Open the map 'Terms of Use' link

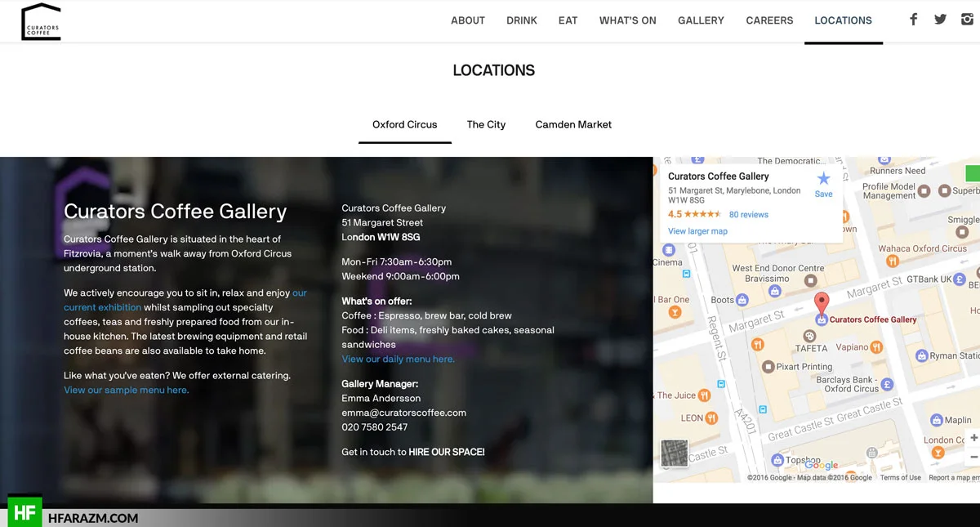pyautogui.click(x=901, y=478)
